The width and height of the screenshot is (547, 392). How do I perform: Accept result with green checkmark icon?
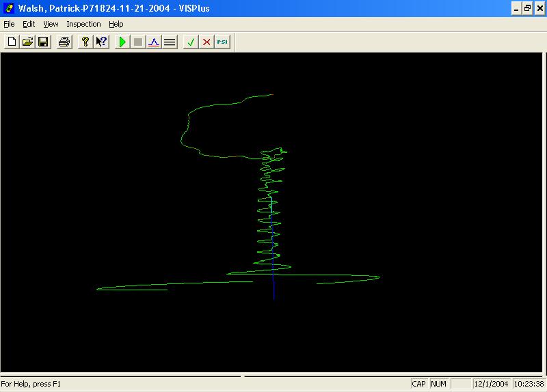tap(191, 42)
